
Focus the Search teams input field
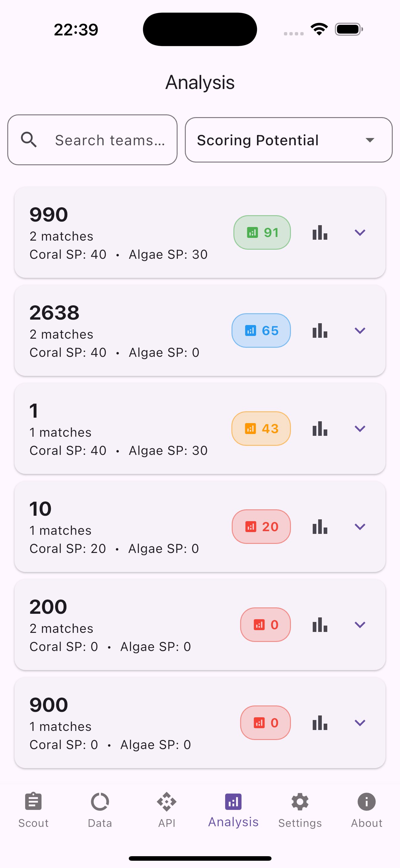(92, 140)
